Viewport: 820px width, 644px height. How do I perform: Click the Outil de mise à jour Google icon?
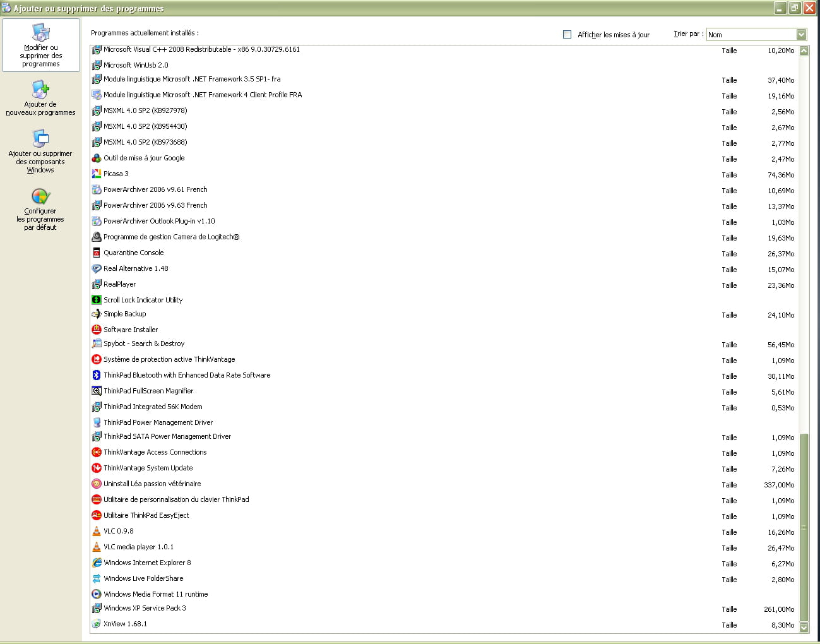[x=97, y=158]
